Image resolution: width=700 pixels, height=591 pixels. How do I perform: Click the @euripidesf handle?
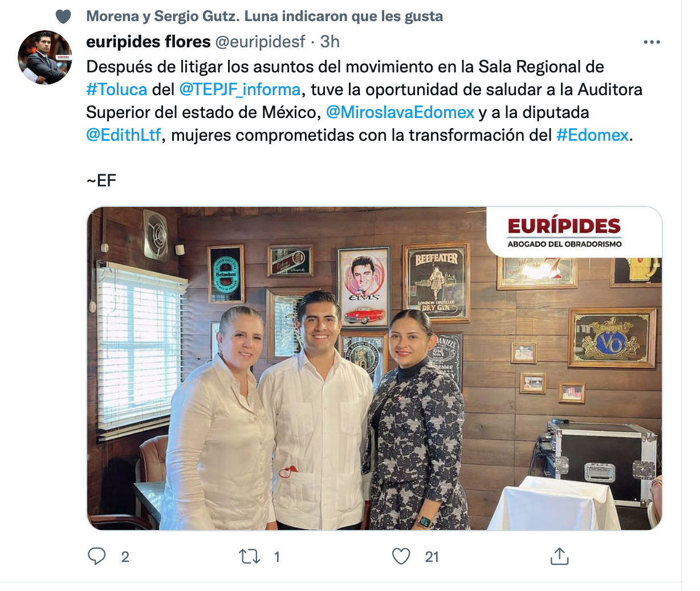pos(260,42)
